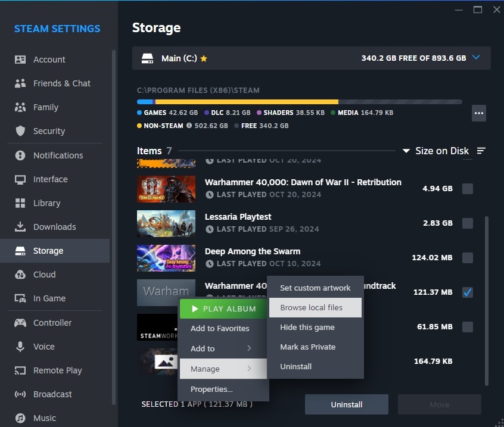Click the Music note icon

click(20, 418)
